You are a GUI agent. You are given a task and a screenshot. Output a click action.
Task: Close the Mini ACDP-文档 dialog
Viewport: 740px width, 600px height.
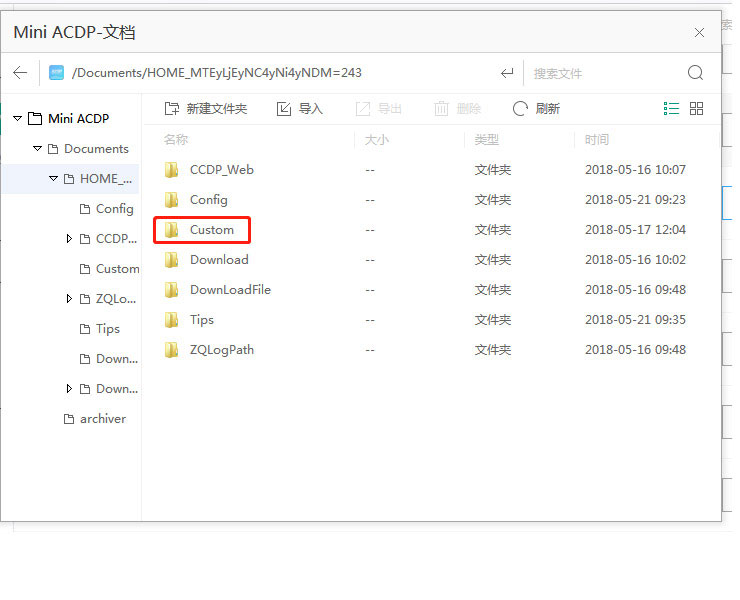[x=699, y=33]
